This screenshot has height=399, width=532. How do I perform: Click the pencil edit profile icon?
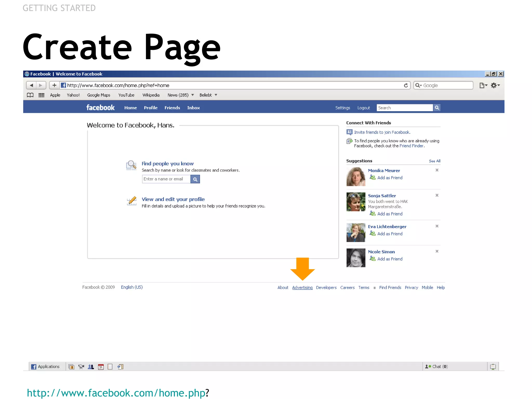[x=132, y=201]
